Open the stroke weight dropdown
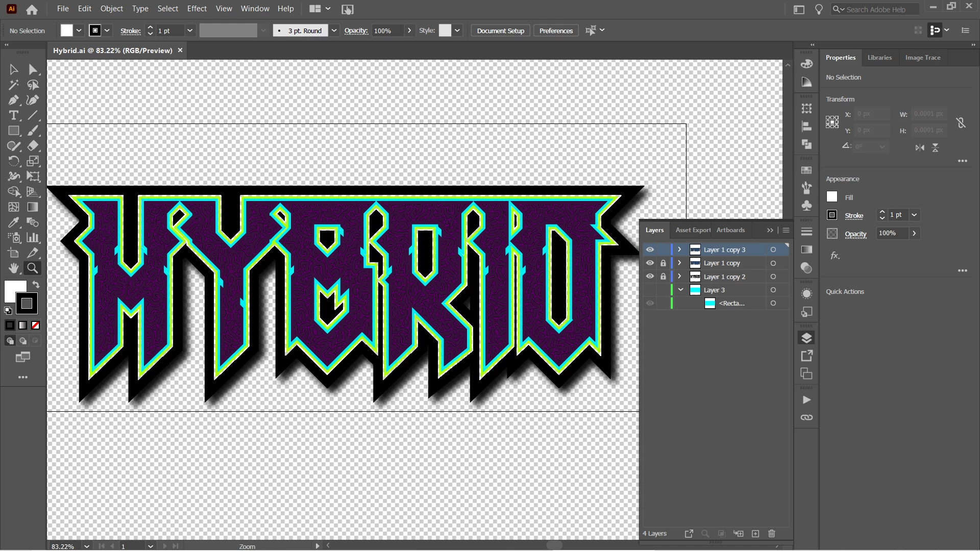 (190, 31)
